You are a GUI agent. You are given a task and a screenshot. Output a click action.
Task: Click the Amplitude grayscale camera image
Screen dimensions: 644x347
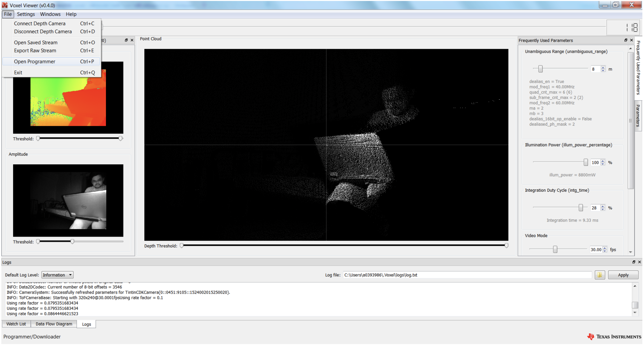pyautogui.click(x=68, y=201)
